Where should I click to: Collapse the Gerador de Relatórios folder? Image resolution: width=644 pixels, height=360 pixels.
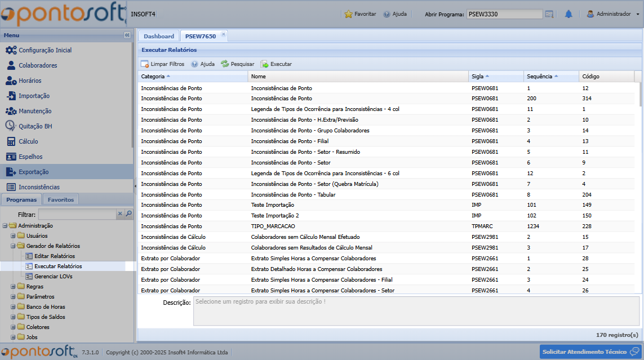[14, 246]
